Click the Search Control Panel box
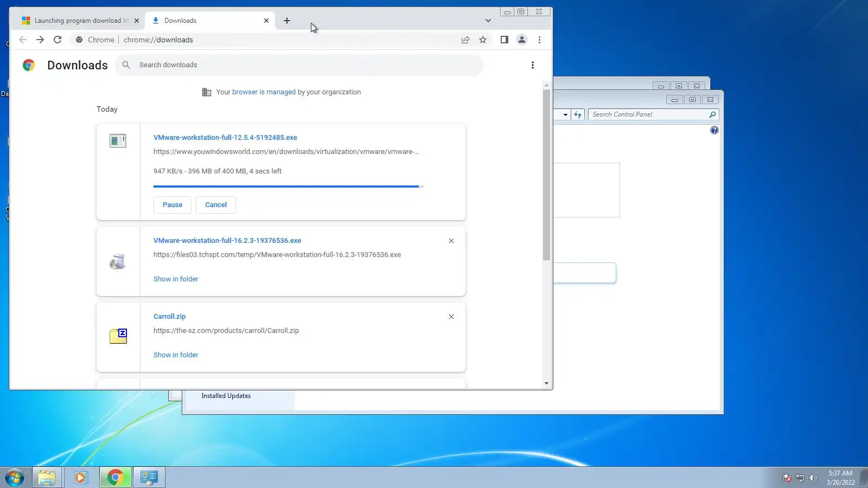This screenshot has height=488, width=868. (653, 114)
